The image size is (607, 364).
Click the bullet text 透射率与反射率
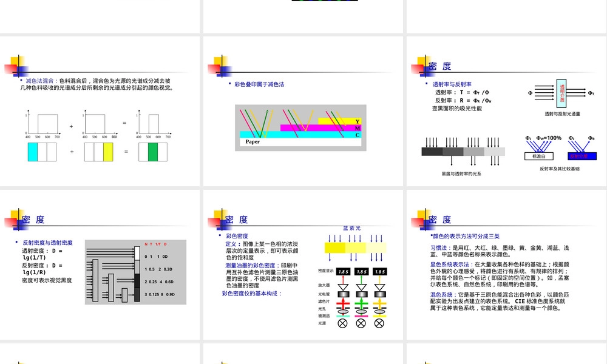pos(452,84)
